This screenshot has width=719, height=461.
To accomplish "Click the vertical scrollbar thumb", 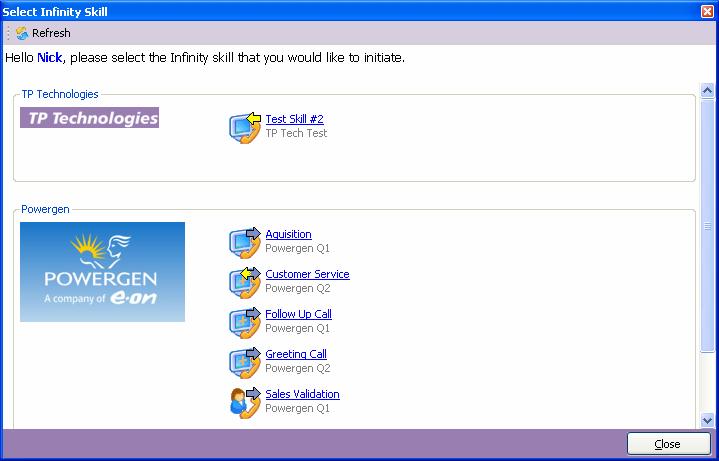I will [x=707, y=226].
